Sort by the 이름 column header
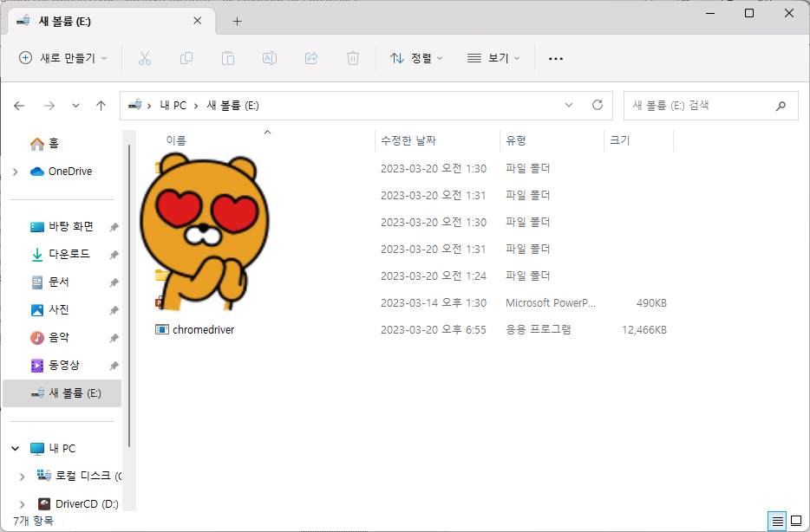 (x=176, y=140)
